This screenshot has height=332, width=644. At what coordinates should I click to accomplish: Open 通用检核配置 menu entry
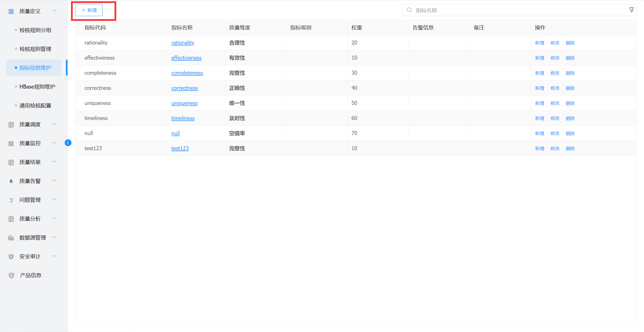tap(35, 105)
